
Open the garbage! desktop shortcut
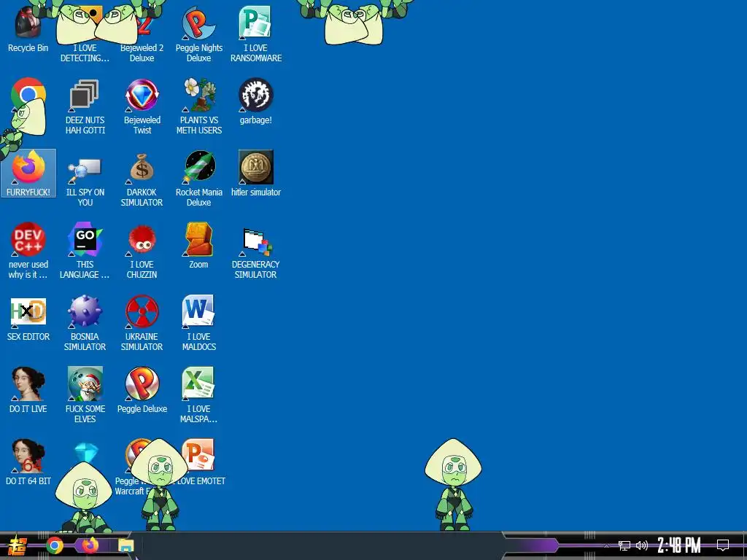click(256, 101)
